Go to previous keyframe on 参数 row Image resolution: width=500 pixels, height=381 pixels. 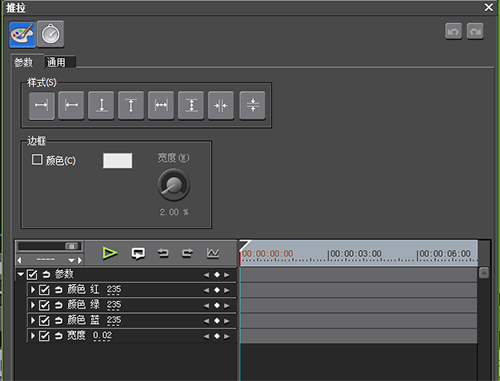point(206,275)
